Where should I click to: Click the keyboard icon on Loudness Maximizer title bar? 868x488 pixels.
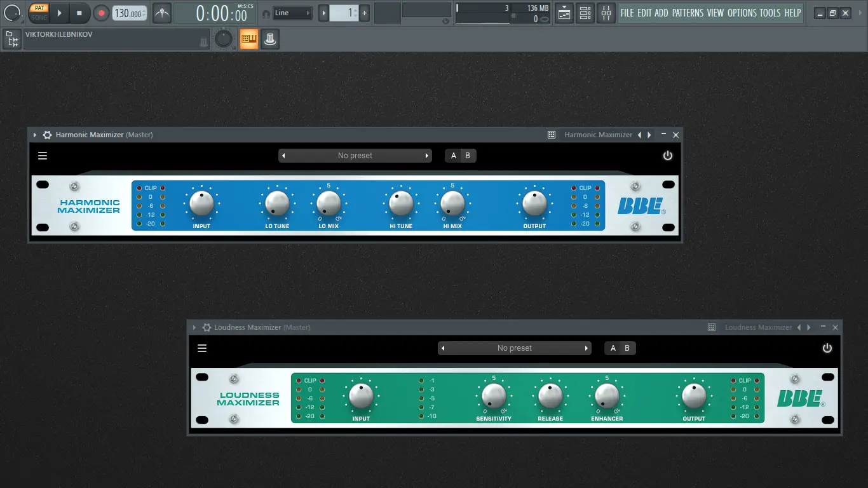[710, 327]
